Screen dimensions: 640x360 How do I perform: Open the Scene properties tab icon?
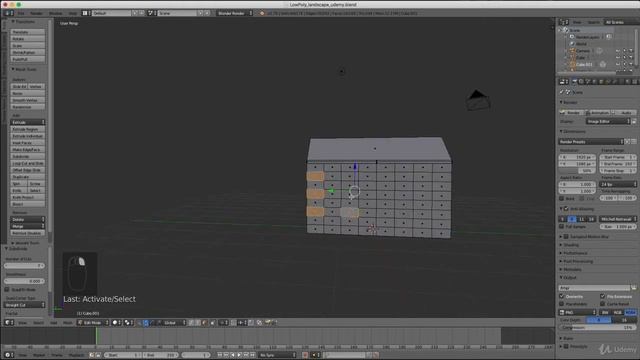pos(588,82)
